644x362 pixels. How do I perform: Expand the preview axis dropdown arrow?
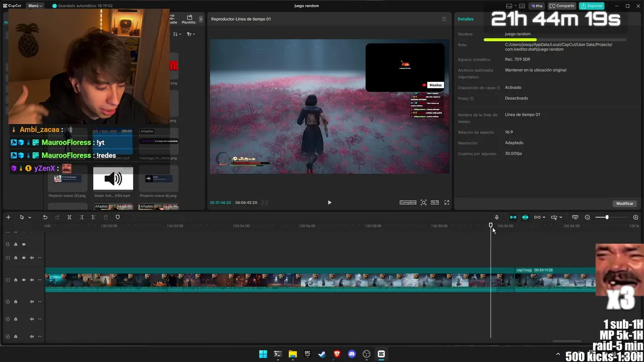click(x=560, y=217)
